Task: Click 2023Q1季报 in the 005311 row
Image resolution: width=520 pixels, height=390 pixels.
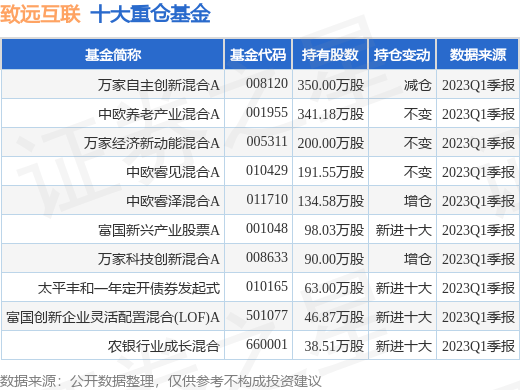Action: point(478,143)
